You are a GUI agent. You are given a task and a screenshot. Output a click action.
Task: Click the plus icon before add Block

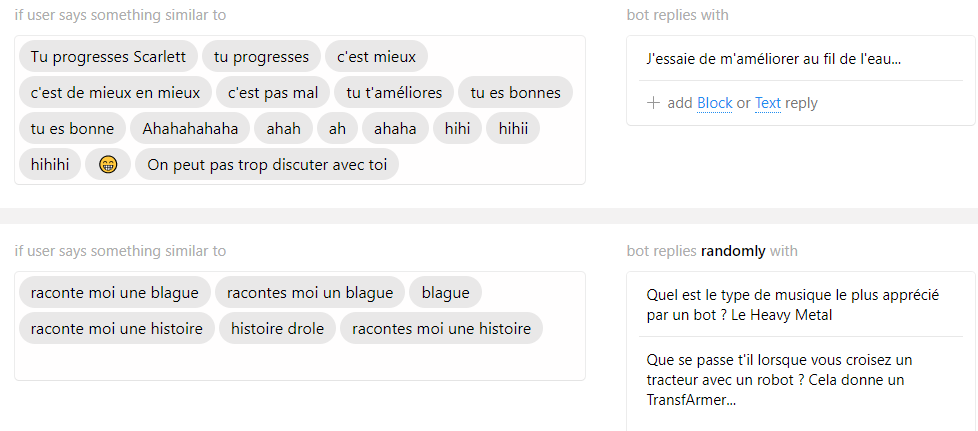coord(653,103)
